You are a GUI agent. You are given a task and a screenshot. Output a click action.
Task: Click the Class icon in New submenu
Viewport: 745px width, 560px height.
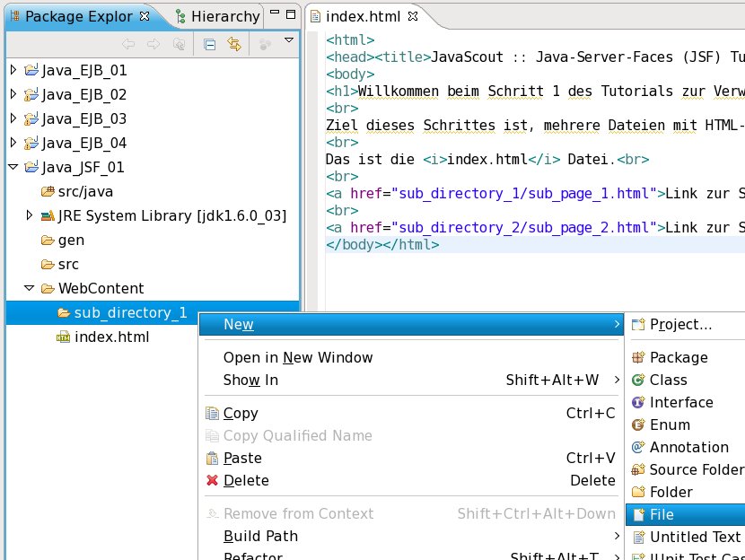click(638, 381)
